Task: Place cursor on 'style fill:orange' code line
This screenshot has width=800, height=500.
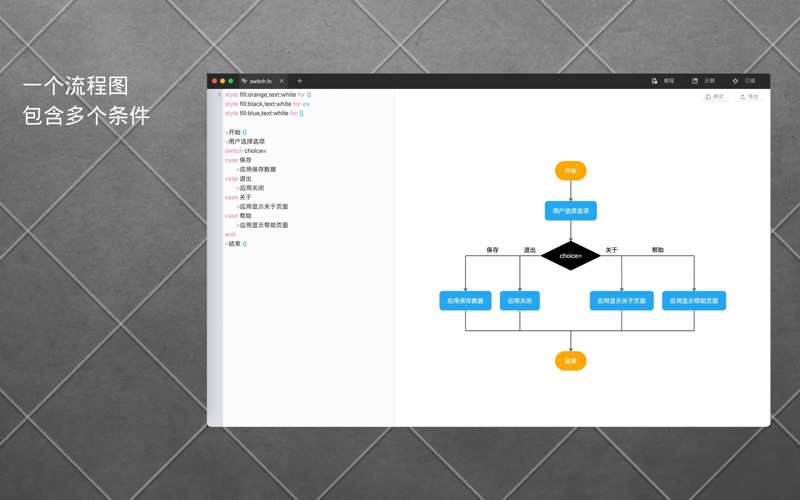Action: 266,95
